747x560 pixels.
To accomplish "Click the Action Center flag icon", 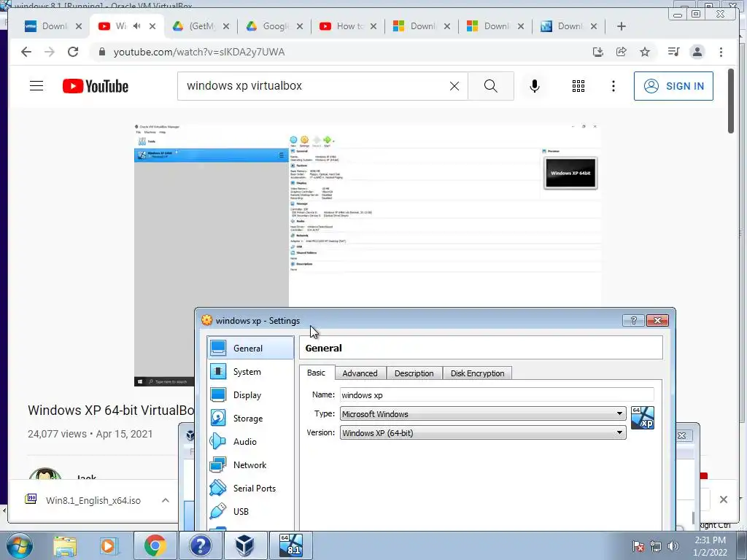I will 638,546.
